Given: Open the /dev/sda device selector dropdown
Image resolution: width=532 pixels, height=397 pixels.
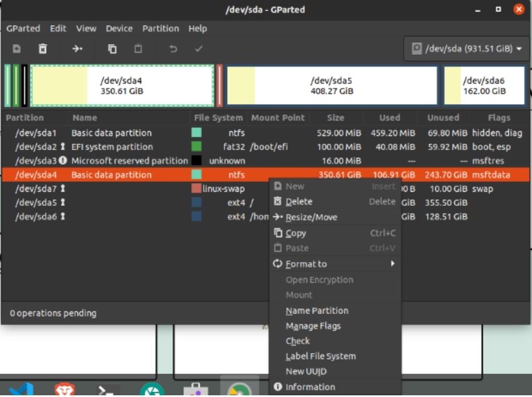Looking at the screenshot, I should point(466,49).
